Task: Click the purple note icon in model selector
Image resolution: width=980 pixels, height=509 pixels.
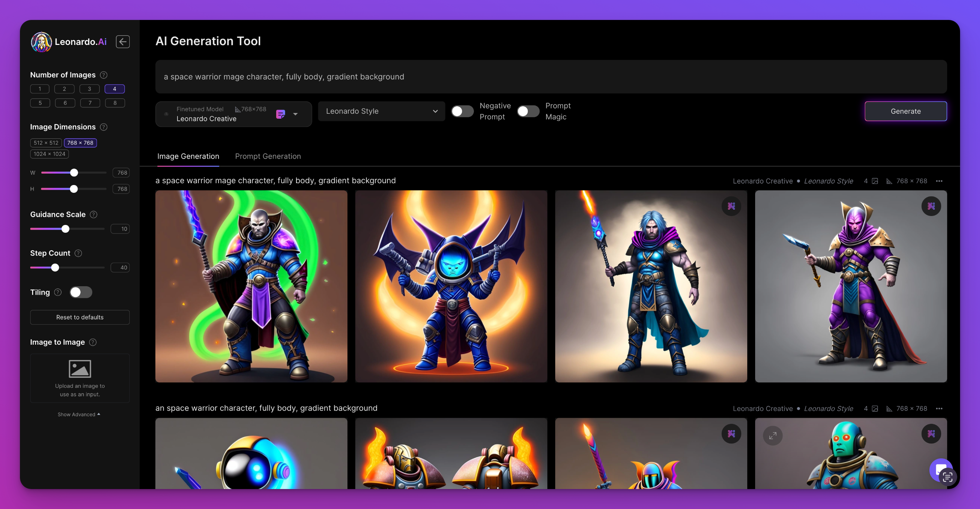Action: (280, 114)
